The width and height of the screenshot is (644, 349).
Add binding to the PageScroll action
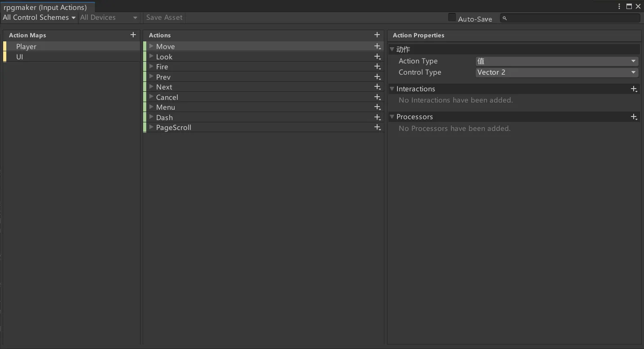tap(377, 127)
